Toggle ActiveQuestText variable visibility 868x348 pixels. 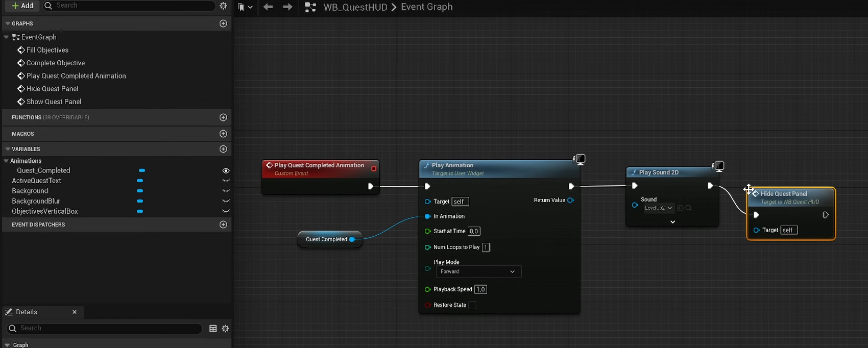click(226, 181)
